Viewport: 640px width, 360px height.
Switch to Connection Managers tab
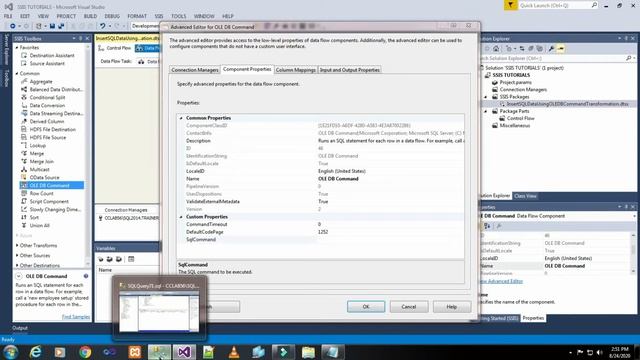click(x=195, y=70)
